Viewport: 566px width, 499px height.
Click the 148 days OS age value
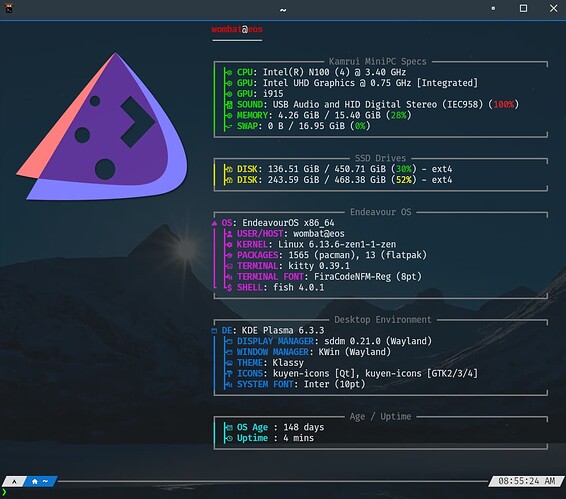[x=304, y=428]
